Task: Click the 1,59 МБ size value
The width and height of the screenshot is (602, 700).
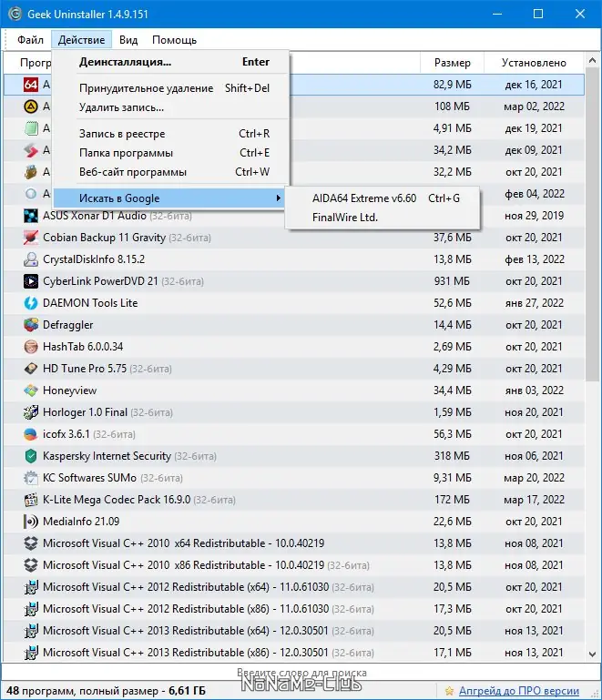Action: (x=452, y=412)
